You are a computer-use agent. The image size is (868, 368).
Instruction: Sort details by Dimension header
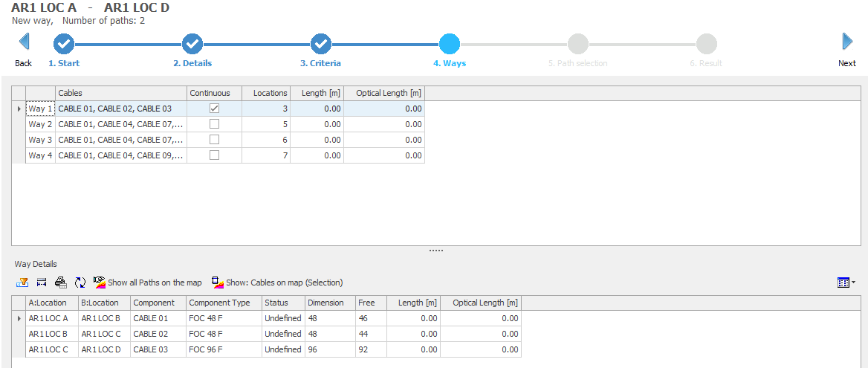(x=330, y=303)
